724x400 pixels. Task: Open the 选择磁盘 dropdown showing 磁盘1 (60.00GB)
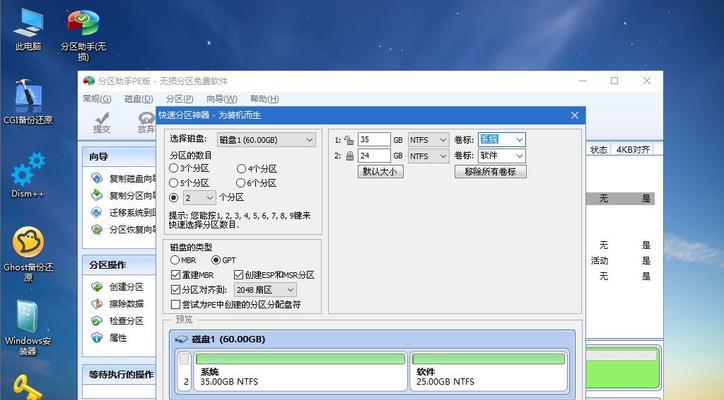click(266, 139)
